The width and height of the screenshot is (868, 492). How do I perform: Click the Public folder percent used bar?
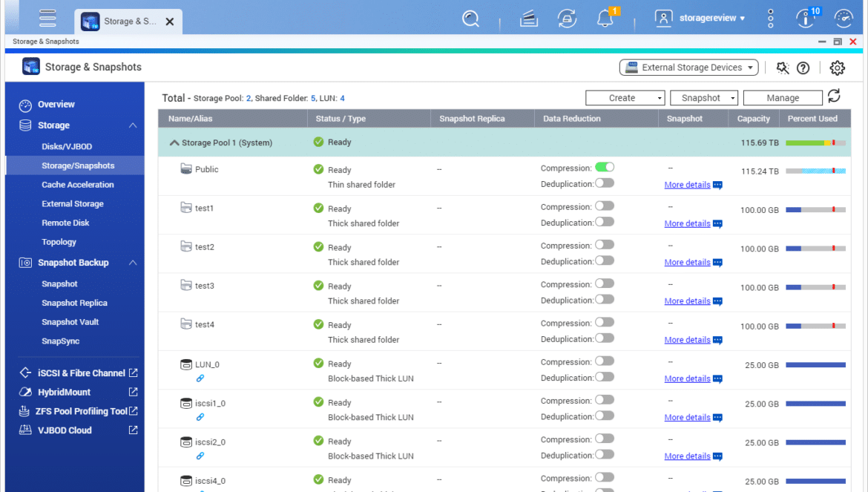point(815,171)
